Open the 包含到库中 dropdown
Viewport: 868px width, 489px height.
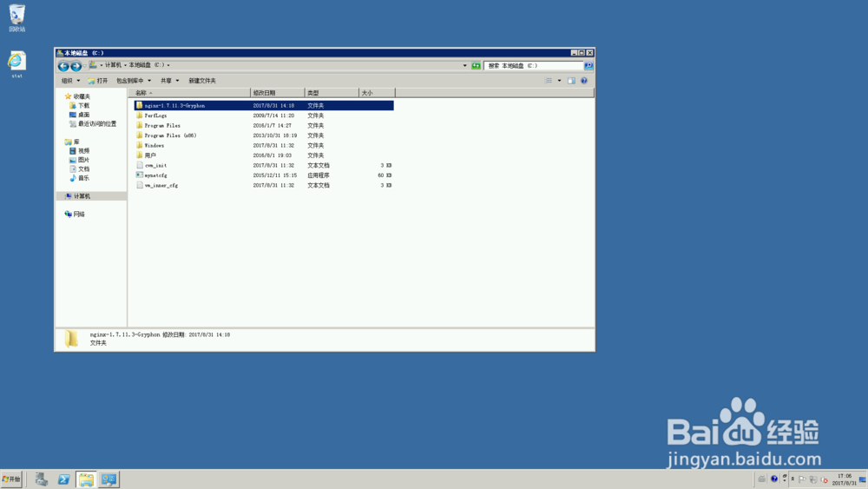pyautogui.click(x=134, y=81)
